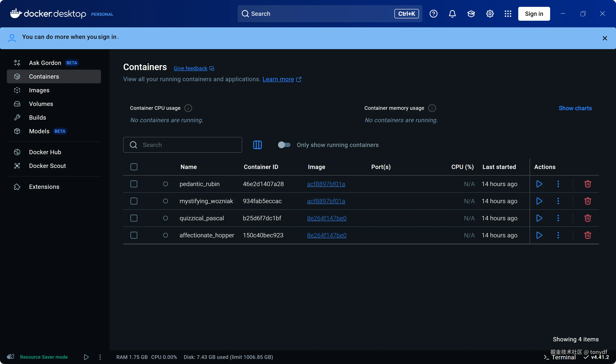Open the apps grid icon

click(x=508, y=14)
